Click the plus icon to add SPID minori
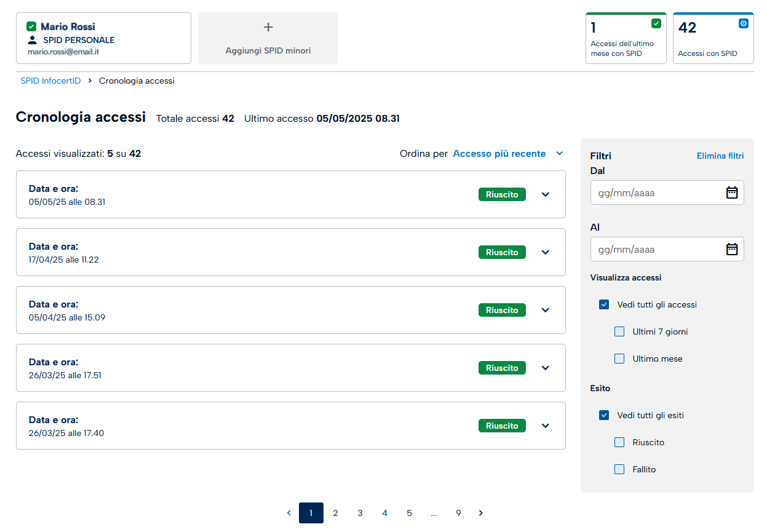The height and width of the screenshot is (532, 767). click(268, 28)
